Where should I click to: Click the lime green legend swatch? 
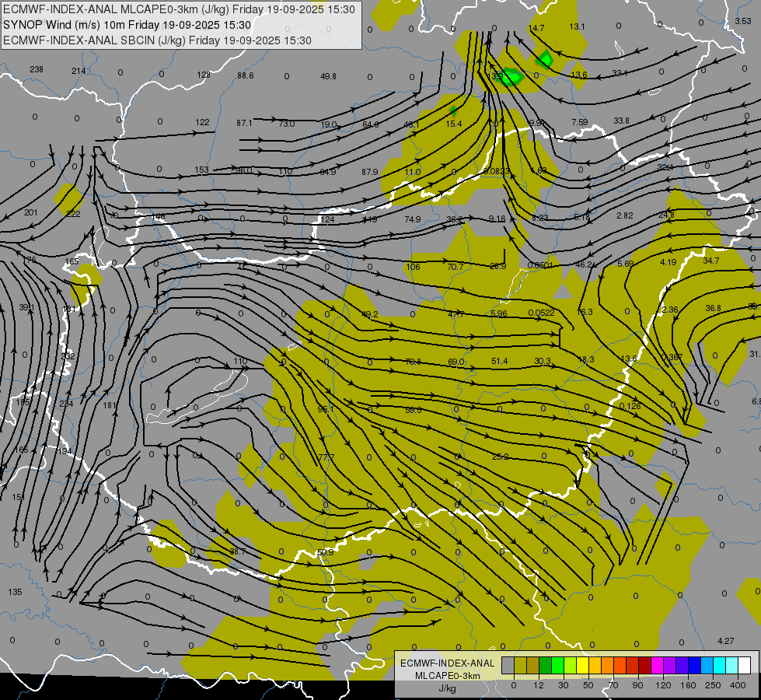tap(571, 665)
